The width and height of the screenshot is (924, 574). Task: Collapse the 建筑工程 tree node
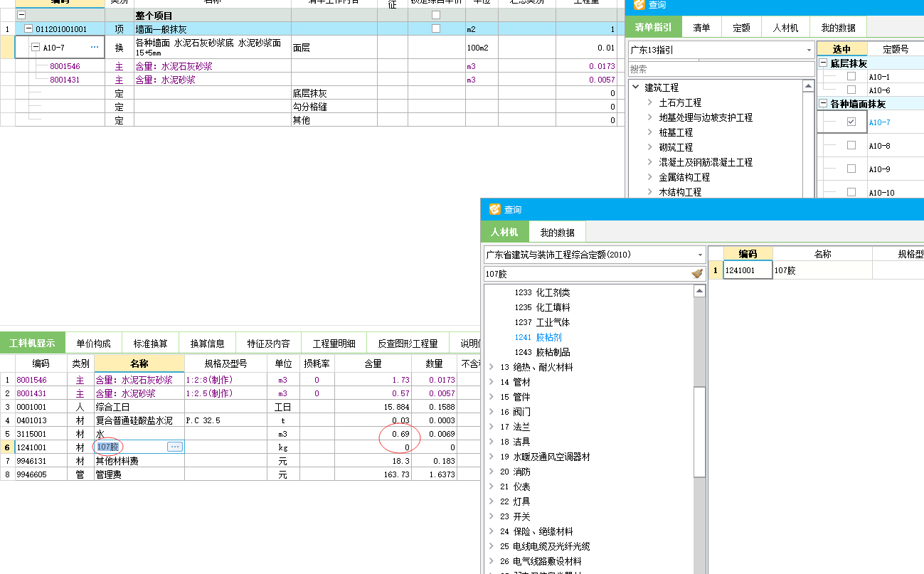point(635,87)
